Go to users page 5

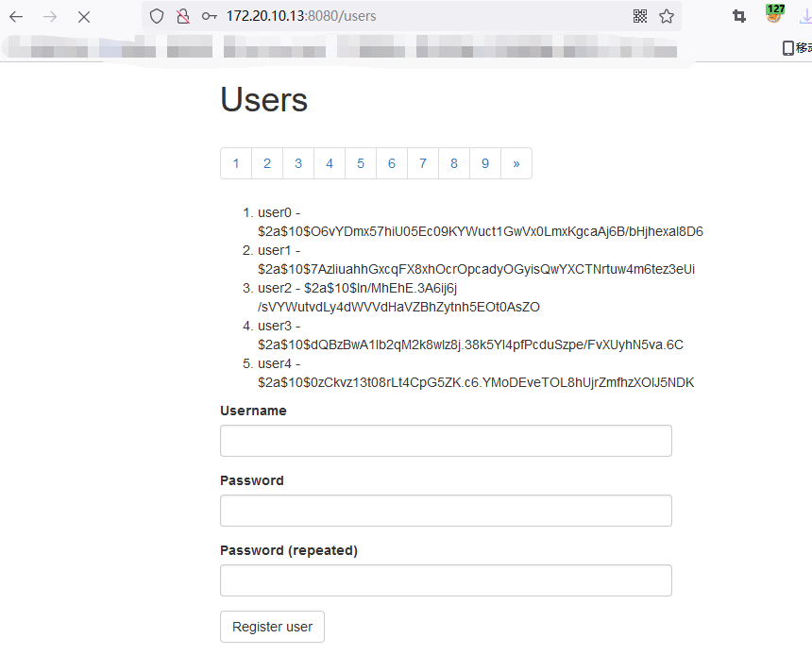coord(361,163)
